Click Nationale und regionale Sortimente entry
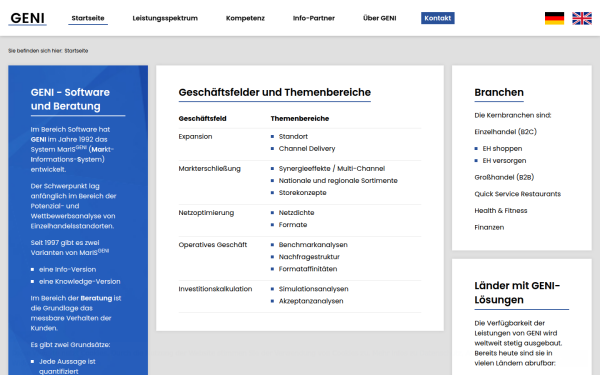 (338, 181)
